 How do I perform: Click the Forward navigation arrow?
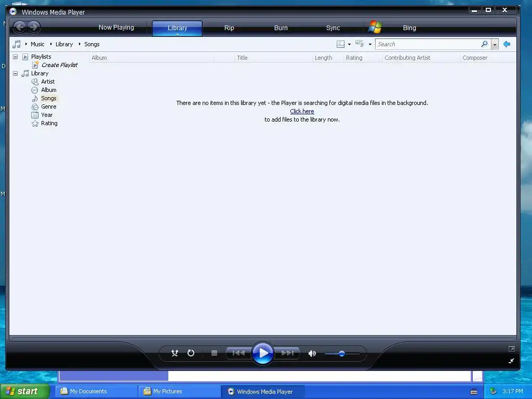34,27
